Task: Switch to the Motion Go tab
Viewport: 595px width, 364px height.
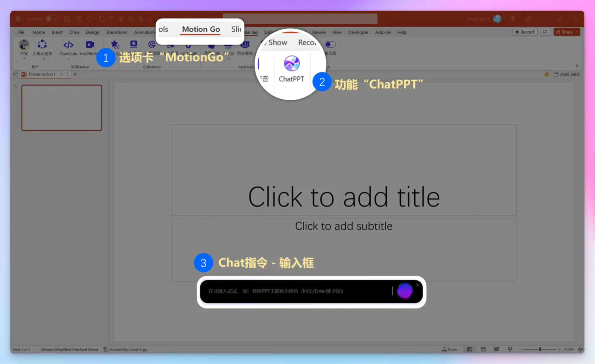Action: click(x=200, y=29)
